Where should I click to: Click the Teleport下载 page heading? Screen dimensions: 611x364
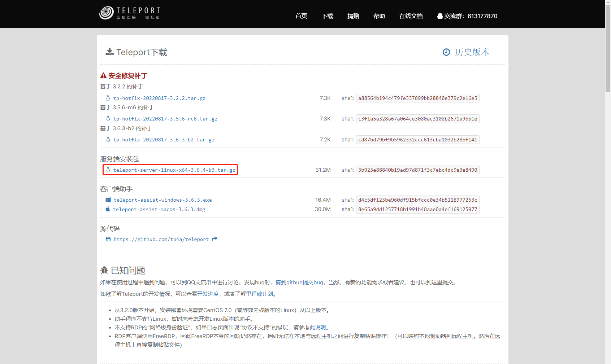coord(142,52)
